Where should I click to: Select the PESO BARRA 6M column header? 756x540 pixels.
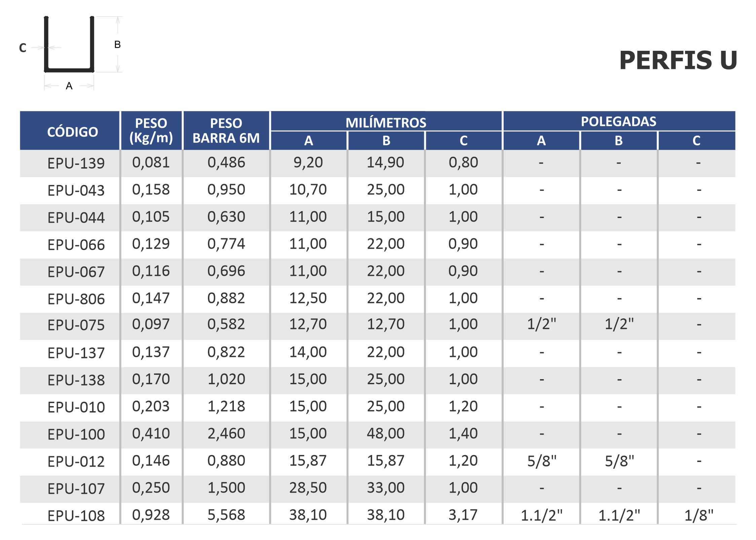tap(226, 131)
